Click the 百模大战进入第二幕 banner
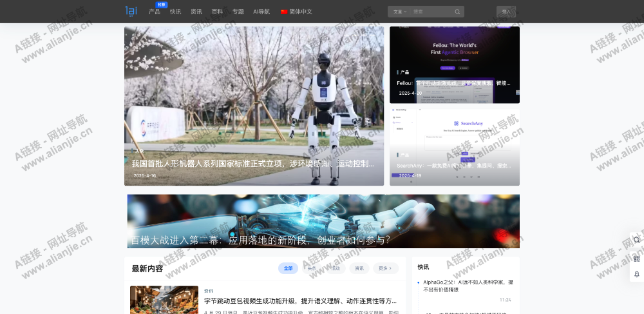The width and height of the screenshot is (644, 314). pos(323,221)
